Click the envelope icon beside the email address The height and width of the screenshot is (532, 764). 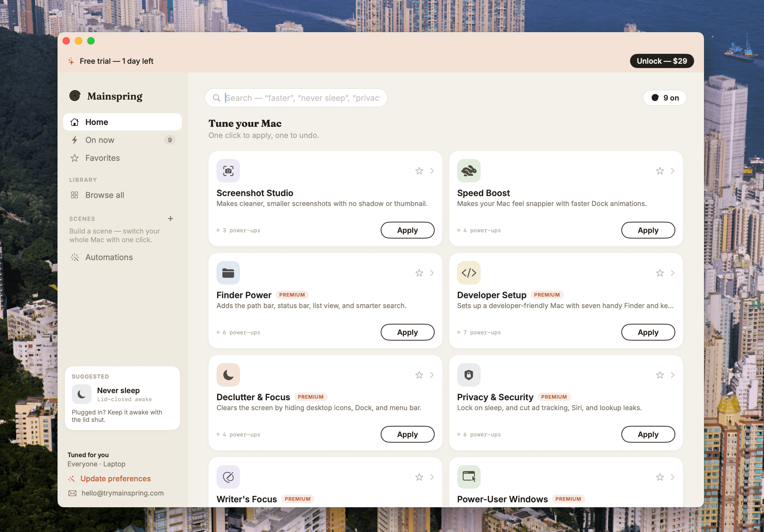[x=72, y=493]
